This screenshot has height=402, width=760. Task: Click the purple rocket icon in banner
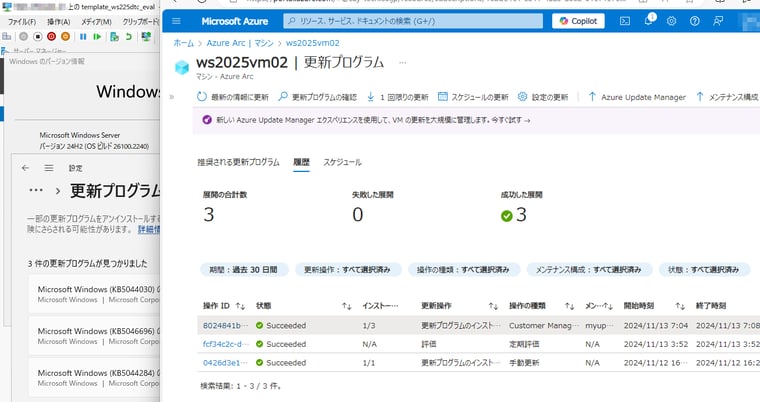pyautogui.click(x=207, y=120)
